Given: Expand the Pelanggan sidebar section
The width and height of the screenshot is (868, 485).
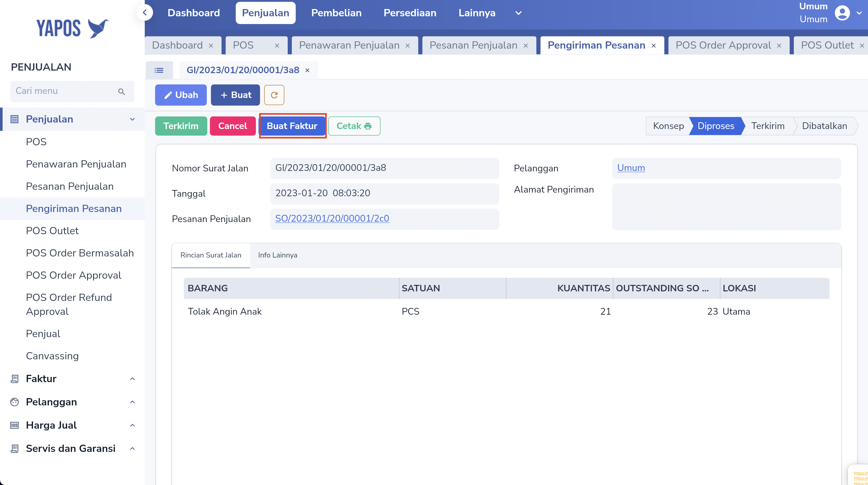Looking at the screenshot, I should pyautogui.click(x=132, y=402).
